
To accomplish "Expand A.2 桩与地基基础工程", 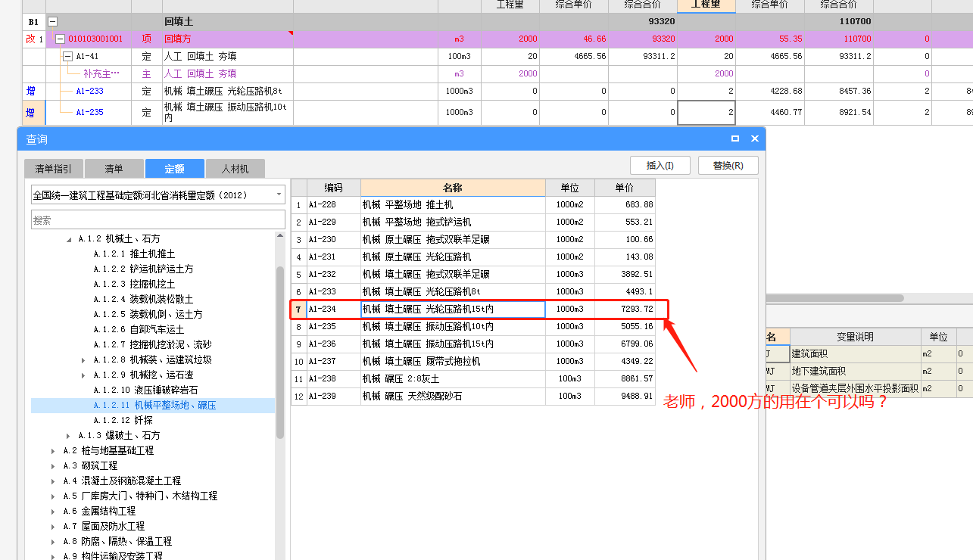I will pyautogui.click(x=54, y=451).
